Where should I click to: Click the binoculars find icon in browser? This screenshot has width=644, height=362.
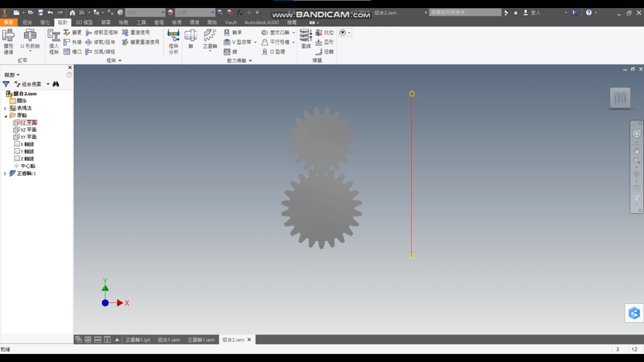(56, 84)
